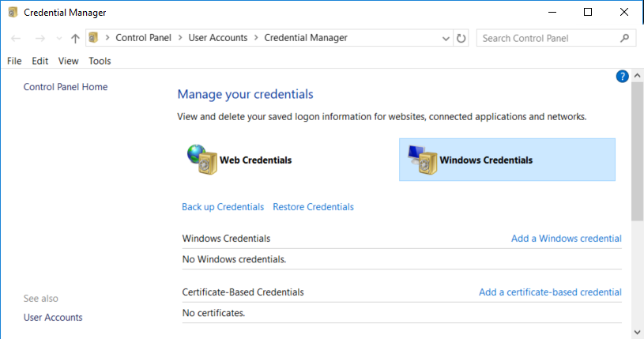
Task: Open the File menu
Action: (14, 61)
